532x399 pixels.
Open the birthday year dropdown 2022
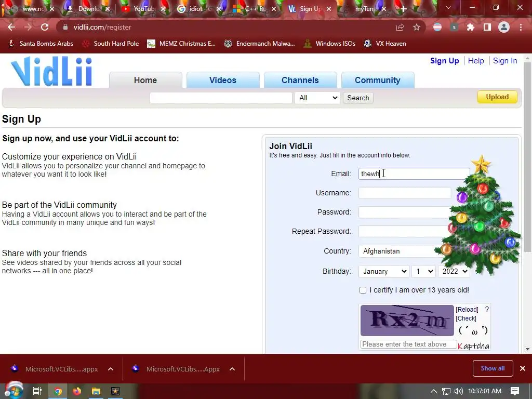(x=454, y=271)
